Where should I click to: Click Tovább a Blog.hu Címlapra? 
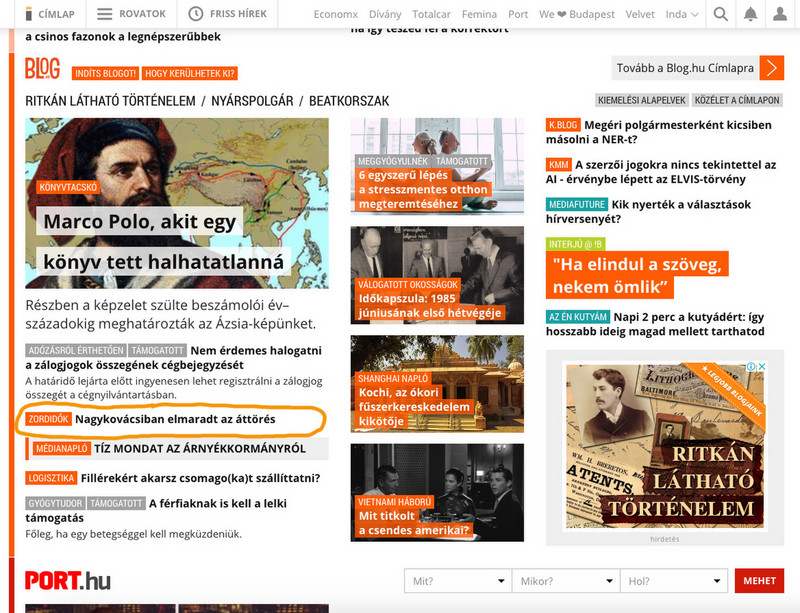point(685,68)
